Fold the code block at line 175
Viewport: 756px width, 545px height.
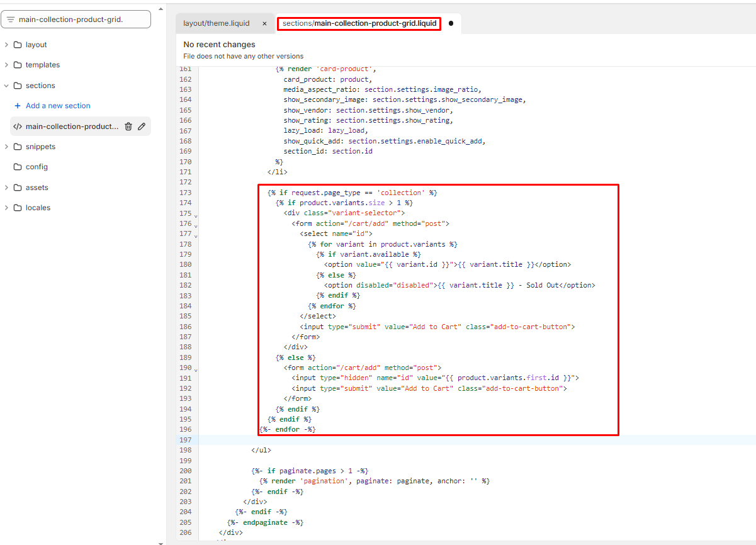pyautogui.click(x=196, y=215)
